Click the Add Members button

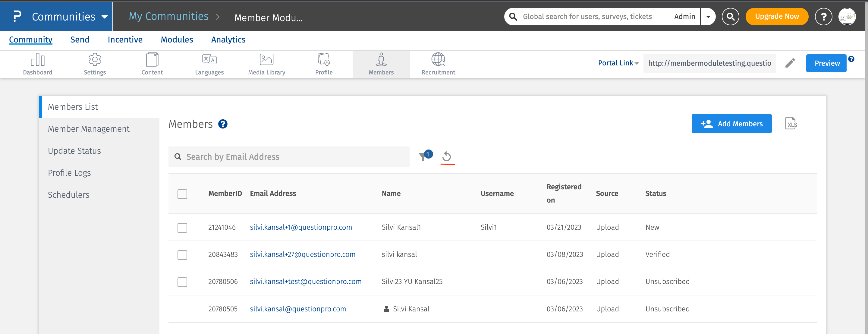click(x=731, y=124)
